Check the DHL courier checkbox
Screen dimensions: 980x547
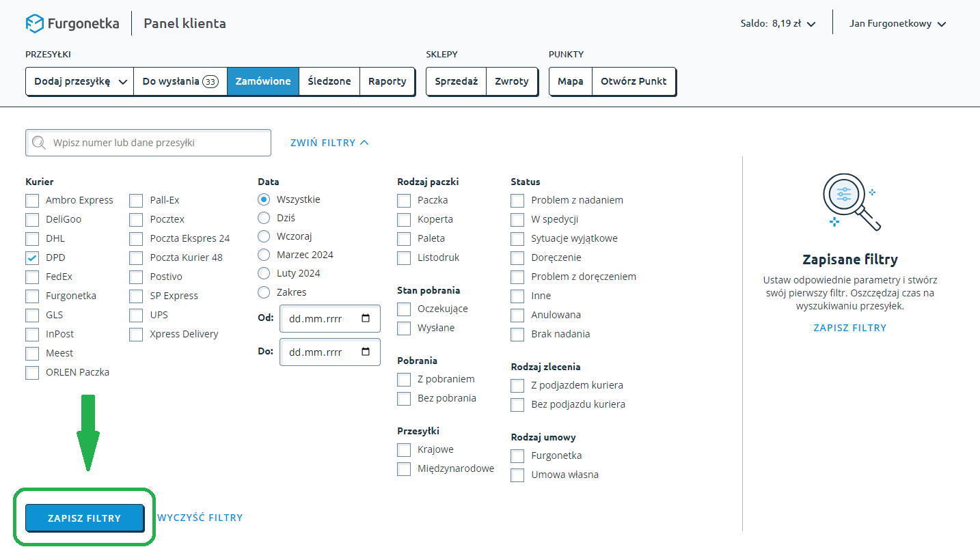point(32,238)
